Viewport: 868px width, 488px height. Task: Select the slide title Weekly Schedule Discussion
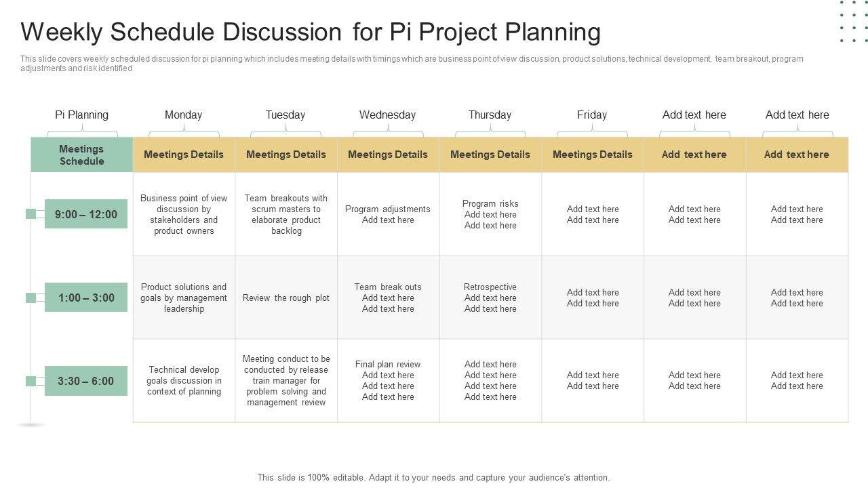pyautogui.click(x=311, y=33)
